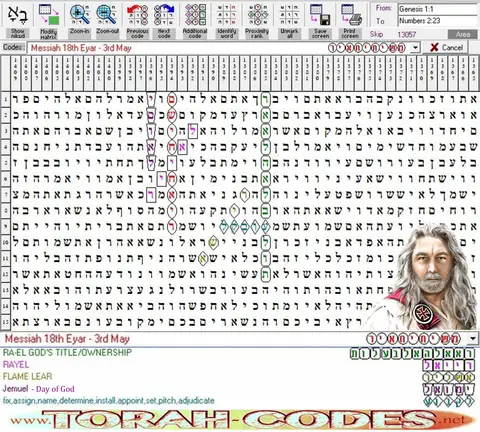Select matrix row header 6
Image resolution: width=480 pixels, height=432 pixels.
(5, 179)
